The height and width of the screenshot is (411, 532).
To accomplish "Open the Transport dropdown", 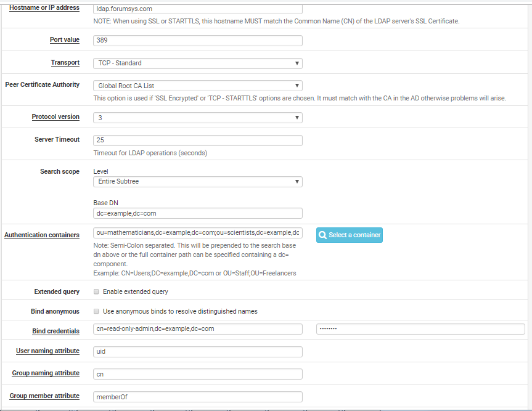I will (x=197, y=63).
